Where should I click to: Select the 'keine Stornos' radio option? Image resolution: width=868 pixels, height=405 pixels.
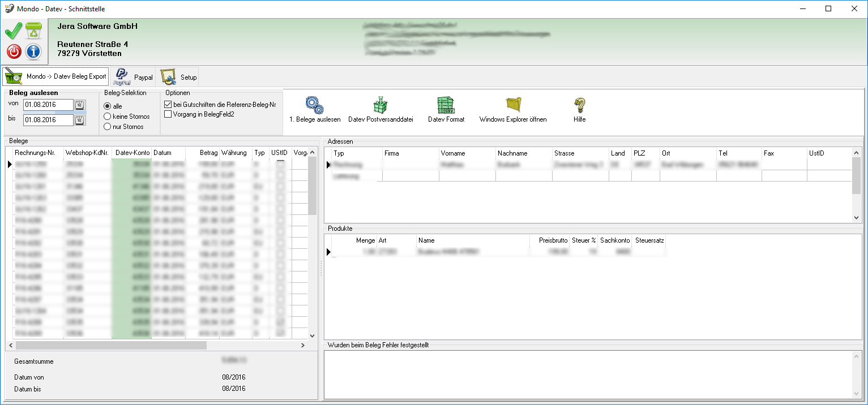coord(107,117)
